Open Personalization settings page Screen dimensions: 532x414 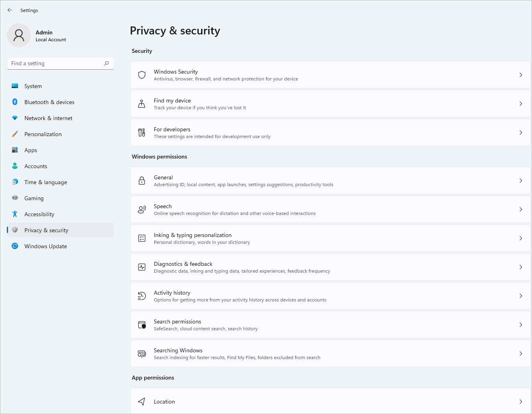[60, 134]
